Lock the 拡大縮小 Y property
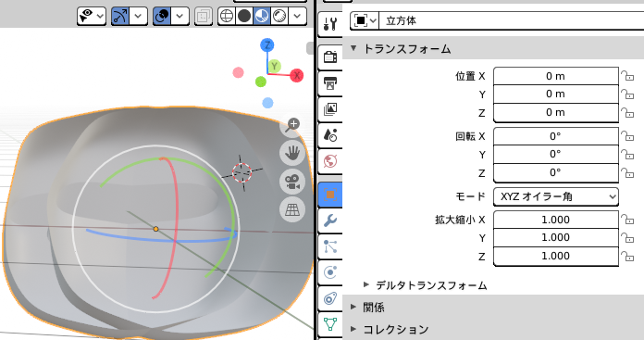The width and height of the screenshot is (644, 340). [x=627, y=238]
